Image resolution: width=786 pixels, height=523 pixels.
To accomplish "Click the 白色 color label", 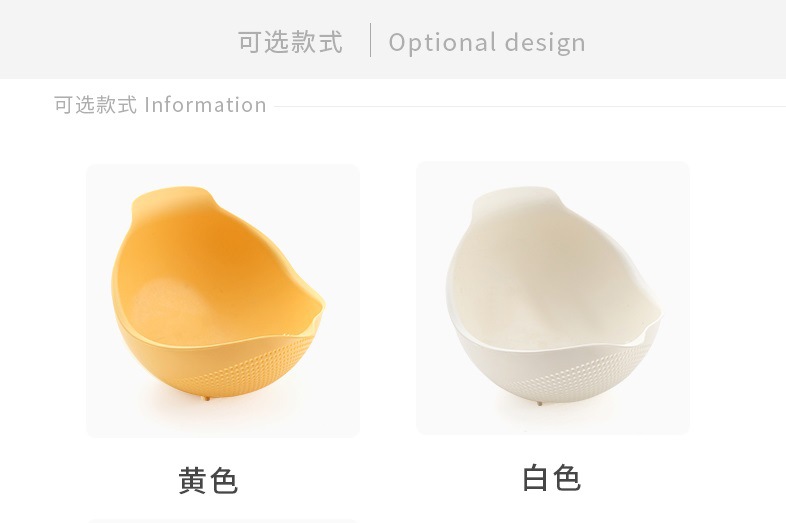I will pyautogui.click(x=551, y=478).
